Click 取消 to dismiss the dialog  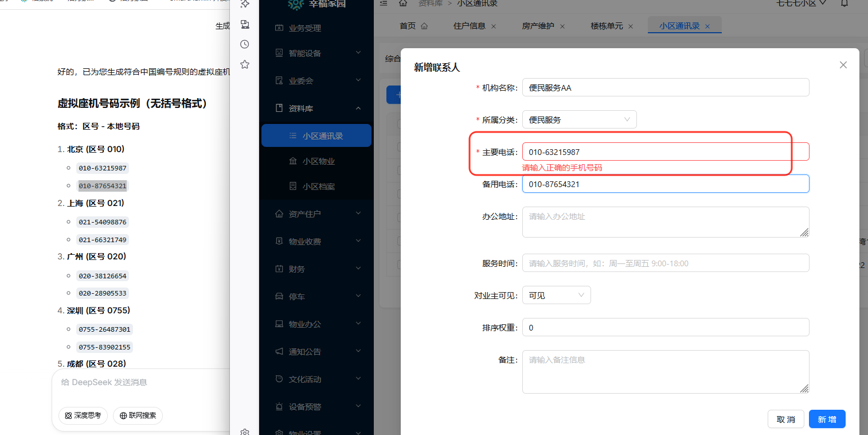click(786, 419)
